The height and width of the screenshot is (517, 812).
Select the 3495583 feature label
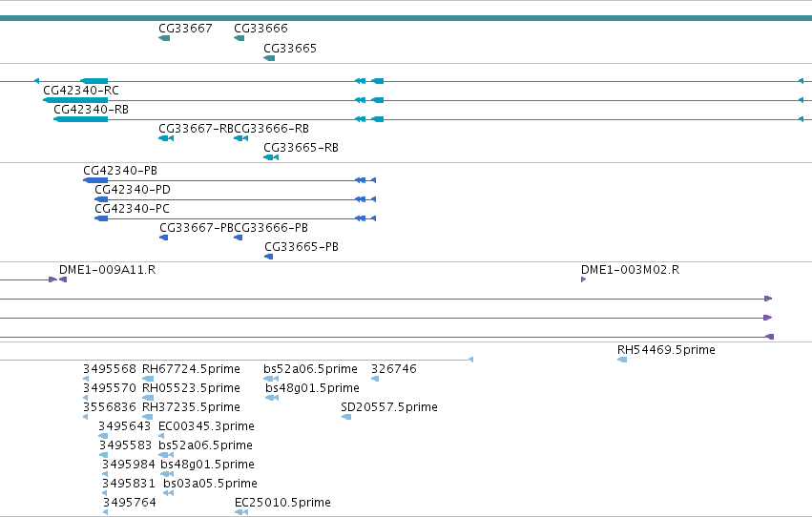(125, 446)
